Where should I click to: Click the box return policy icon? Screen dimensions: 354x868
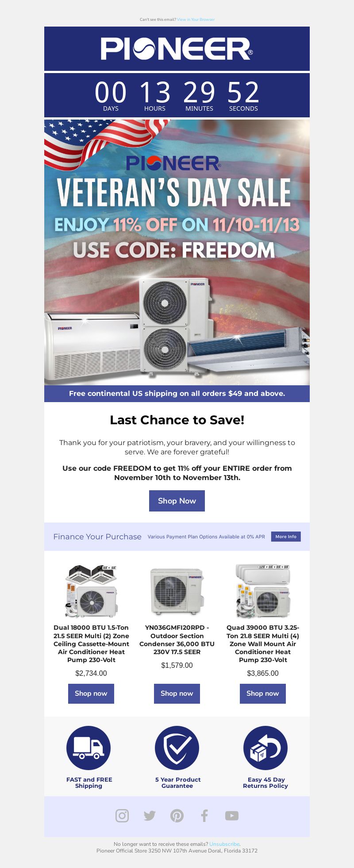(265, 748)
